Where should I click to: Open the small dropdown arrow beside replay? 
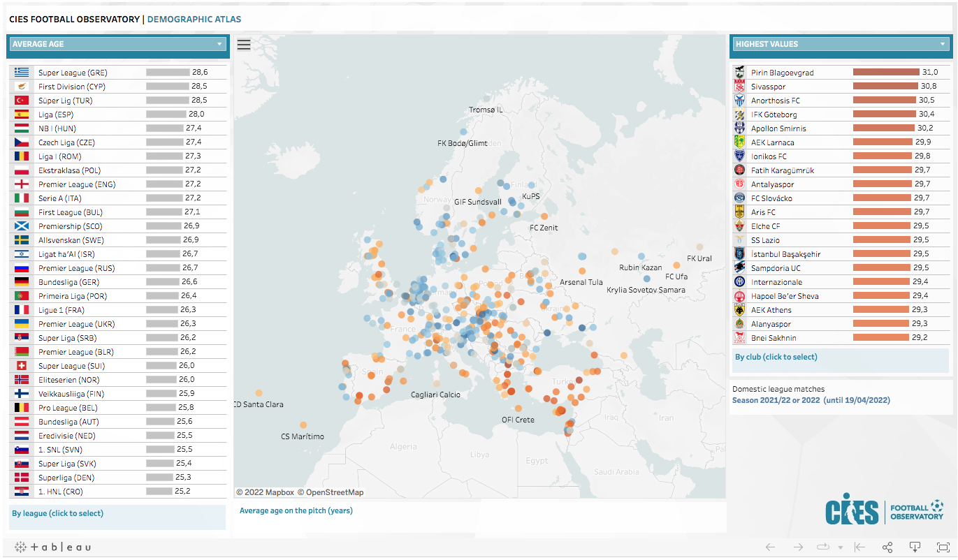click(x=841, y=548)
